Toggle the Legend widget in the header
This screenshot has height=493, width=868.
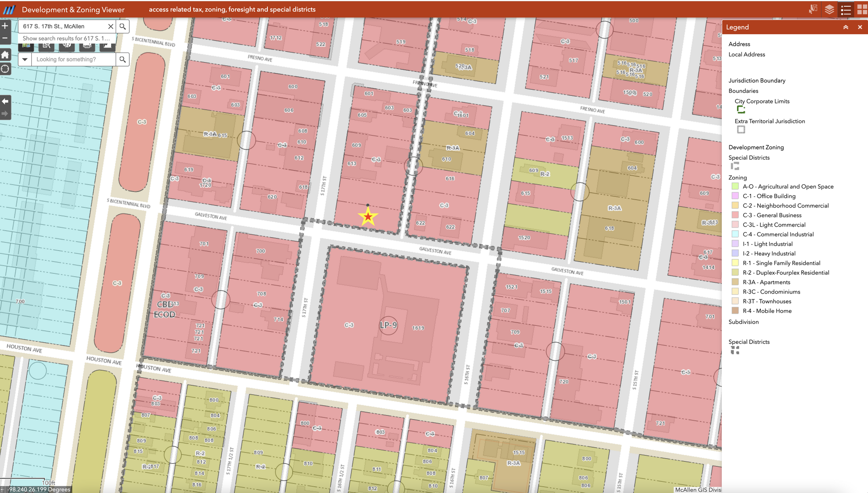846,9
